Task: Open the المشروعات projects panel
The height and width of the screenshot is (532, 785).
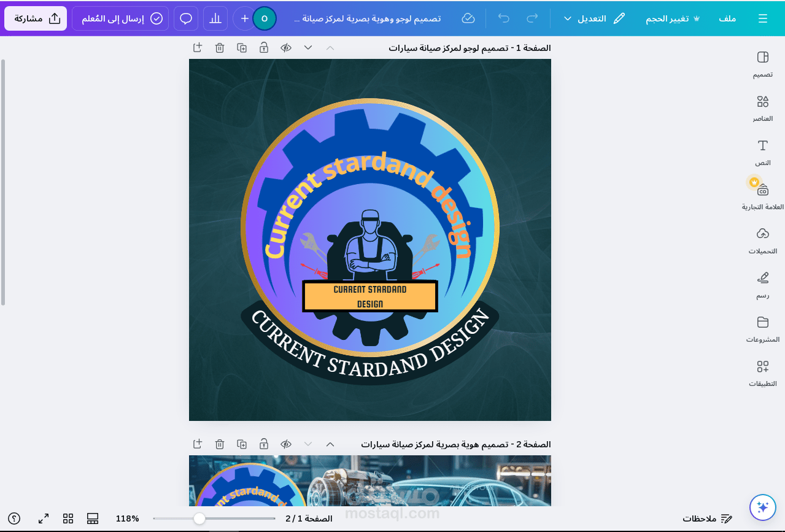Action: 763,330
